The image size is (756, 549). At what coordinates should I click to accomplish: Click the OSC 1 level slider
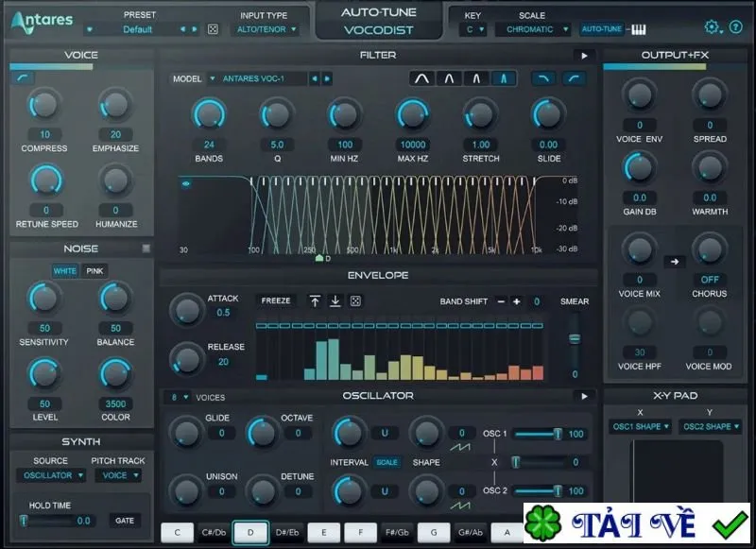(538, 434)
